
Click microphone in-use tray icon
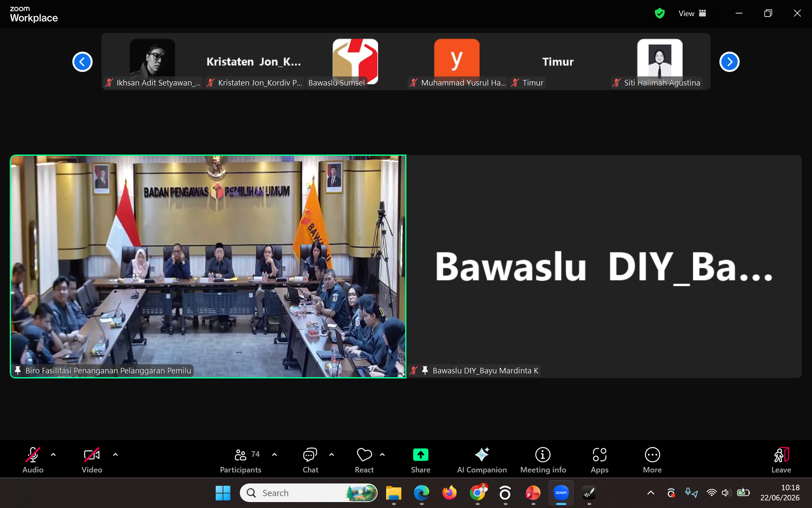point(691,493)
